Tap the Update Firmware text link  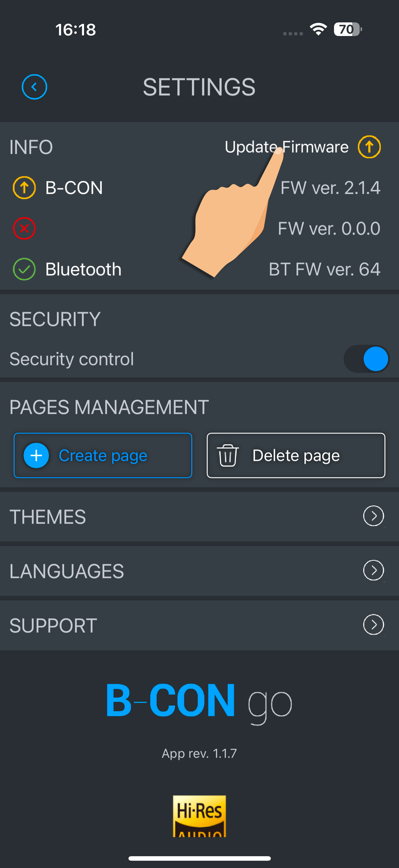pos(287,147)
